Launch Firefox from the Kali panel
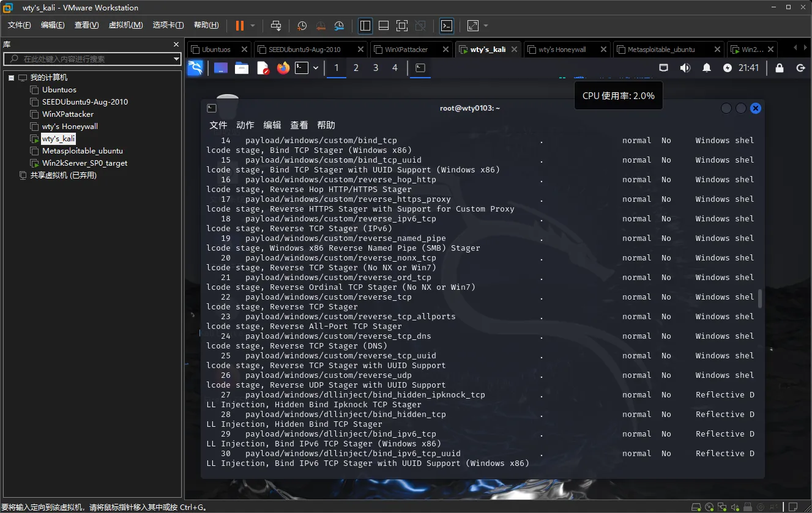 click(283, 68)
